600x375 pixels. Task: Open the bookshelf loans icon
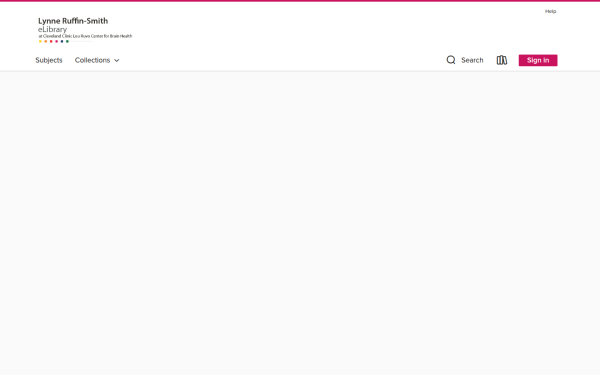click(x=502, y=60)
